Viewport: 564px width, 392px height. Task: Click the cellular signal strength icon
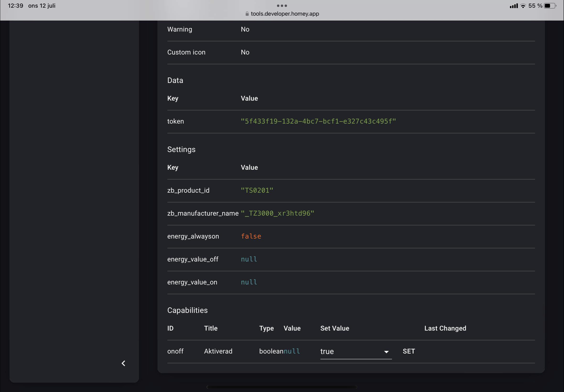514,5
